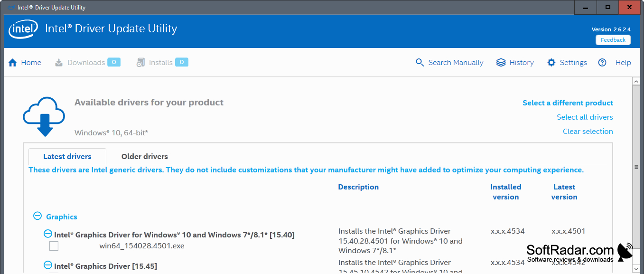Check the win64_154028.4501.exe driver checkbox
Viewport: 644px width, 274px height.
point(54,246)
